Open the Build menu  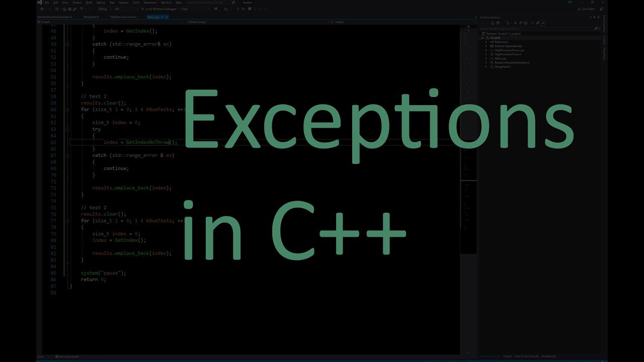89,3
